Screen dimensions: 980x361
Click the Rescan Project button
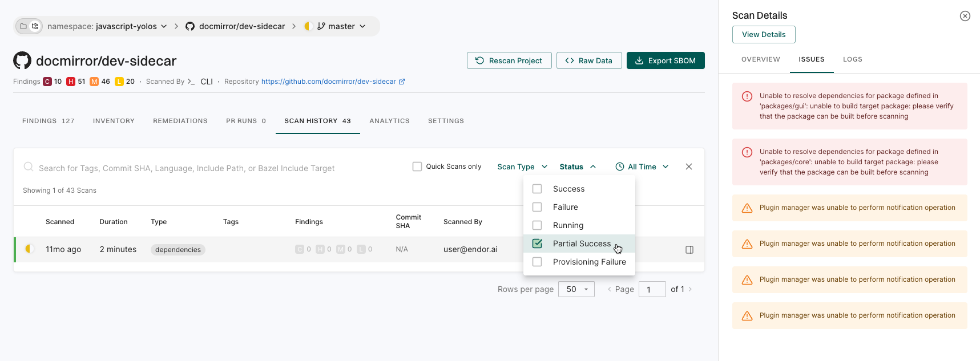point(509,60)
